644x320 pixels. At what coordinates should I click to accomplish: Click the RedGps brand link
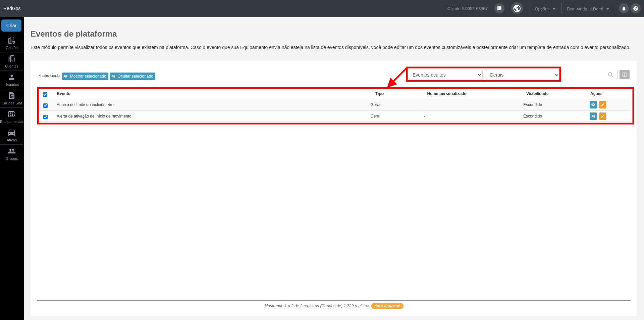click(x=12, y=8)
